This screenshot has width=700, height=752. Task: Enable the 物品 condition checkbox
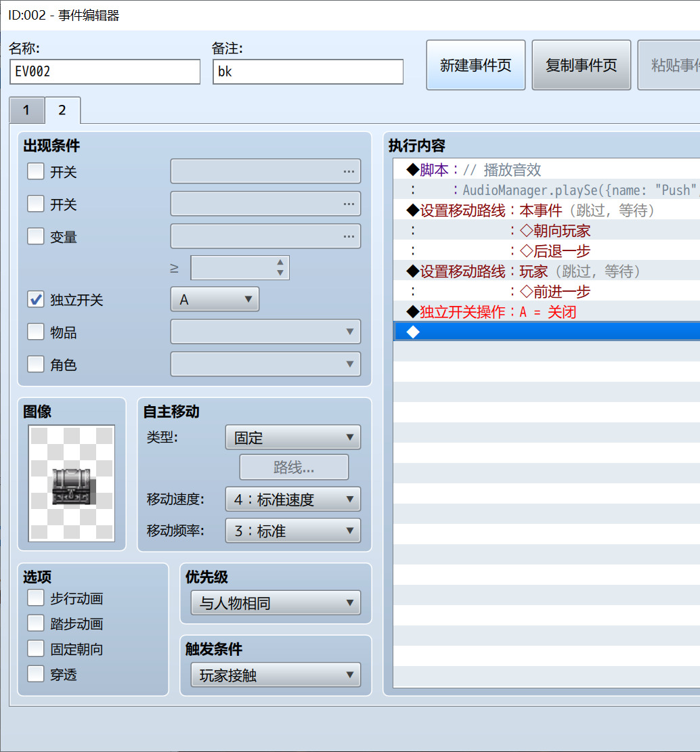(x=35, y=332)
